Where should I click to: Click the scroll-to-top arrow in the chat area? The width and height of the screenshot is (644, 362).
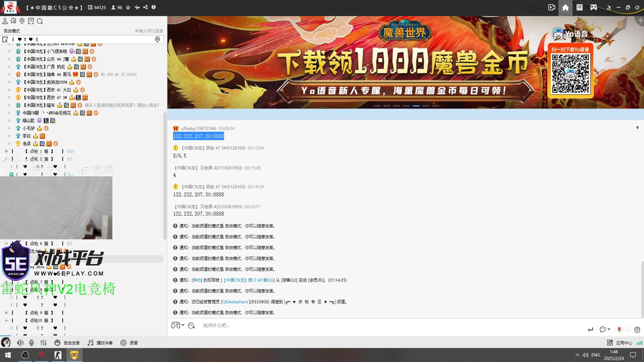pos(637,128)
